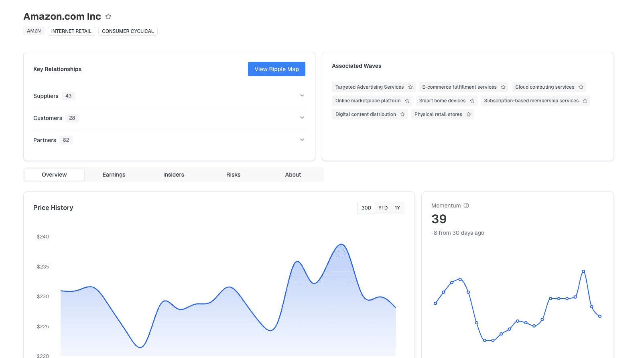Expand the Customers relationships row
The height and width of the screenshot is (358, 644).
coord(169,118)
